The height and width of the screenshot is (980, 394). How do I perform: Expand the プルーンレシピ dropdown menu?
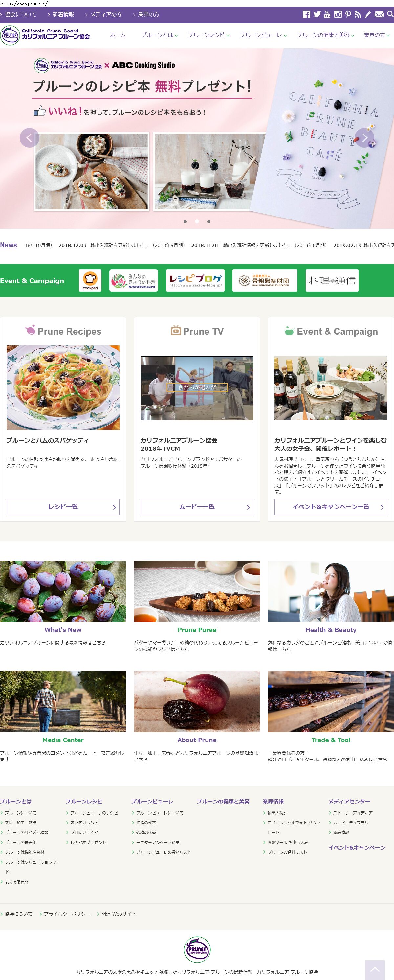(208, 35)
